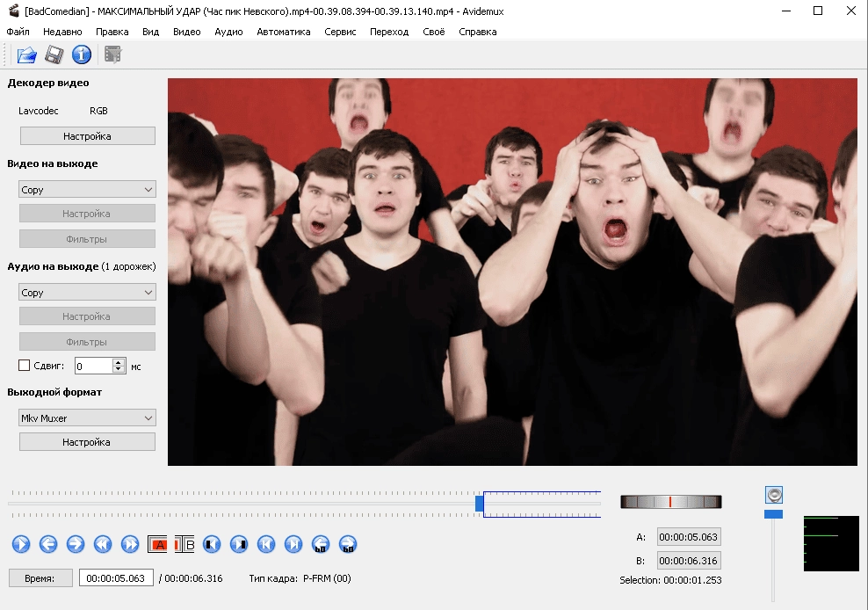Image resolution: width=868 pixels, height=610 pixels.
Task: Click Настройка under Декодер видео
Action: click(88, 136)
